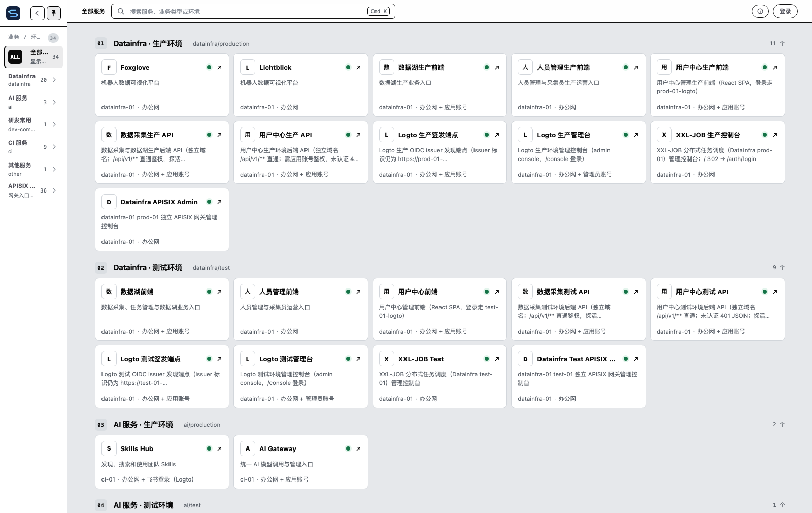Click the search services input field
This screenshot has height=513, width=812.
253,11
